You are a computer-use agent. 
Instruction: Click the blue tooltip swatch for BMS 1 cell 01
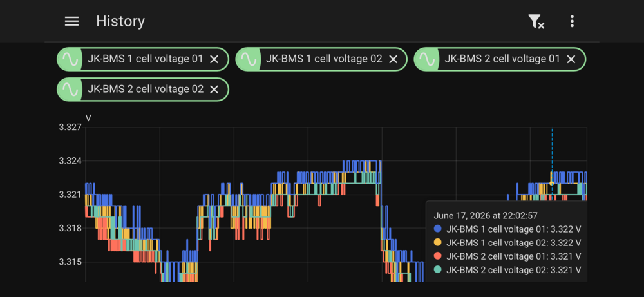tap(438, 229)
